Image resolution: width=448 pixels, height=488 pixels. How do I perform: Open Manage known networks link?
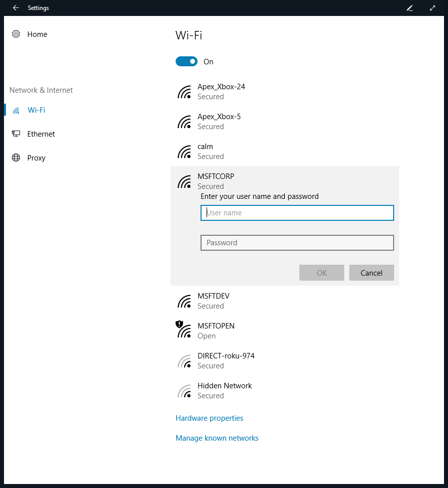[217, 438]
